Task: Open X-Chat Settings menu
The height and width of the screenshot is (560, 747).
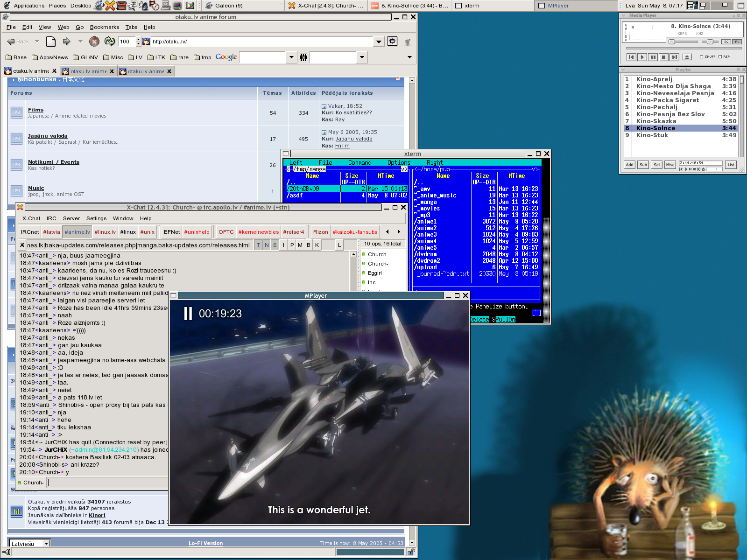Action: 96,218
